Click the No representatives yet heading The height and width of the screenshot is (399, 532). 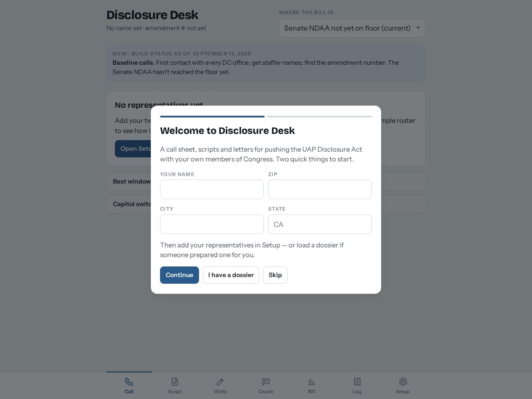click(159, 104)
